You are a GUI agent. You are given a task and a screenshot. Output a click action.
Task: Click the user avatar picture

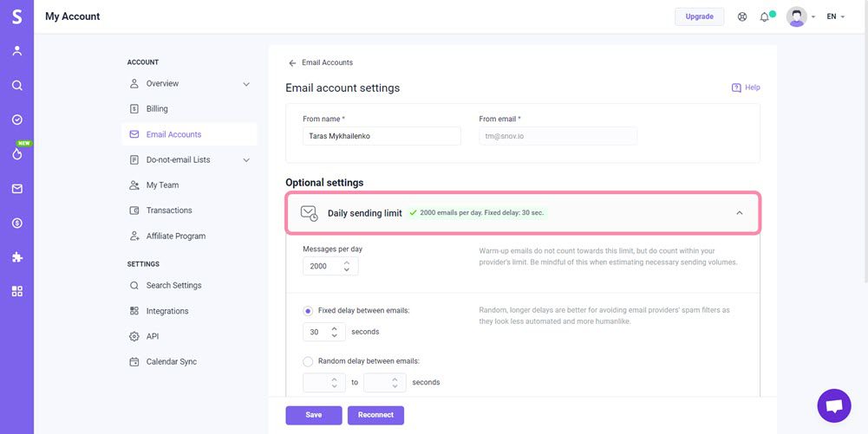pos(796,16)
